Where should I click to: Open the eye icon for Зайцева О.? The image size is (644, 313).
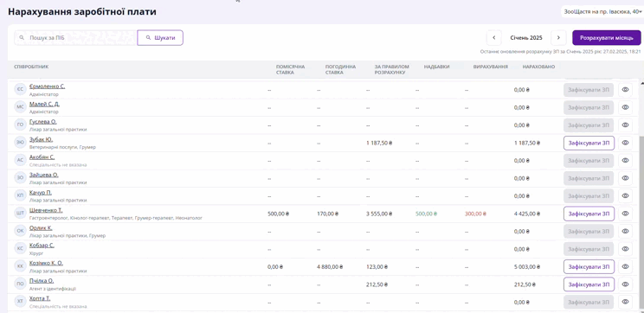pyautogui.click(x=625, y=178)
